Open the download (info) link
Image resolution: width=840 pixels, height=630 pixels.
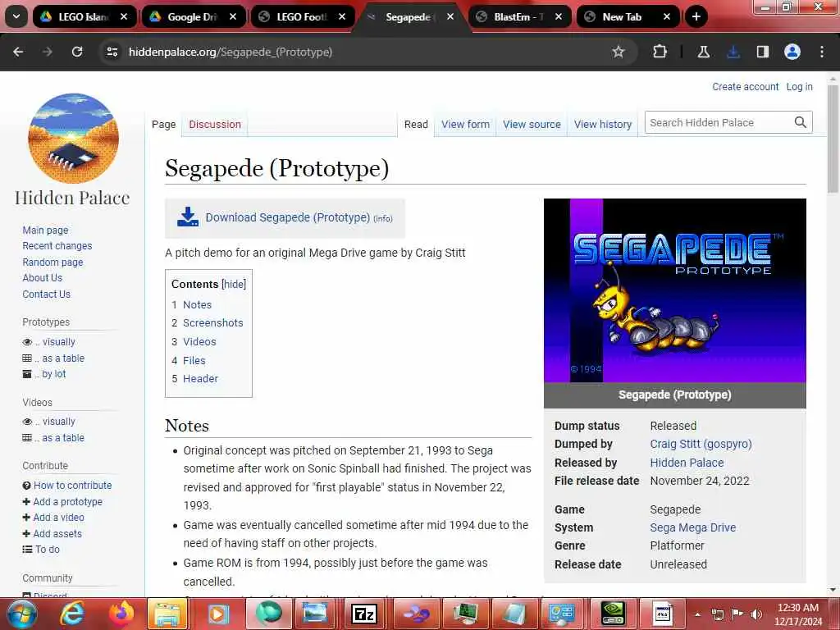(383, 218)
